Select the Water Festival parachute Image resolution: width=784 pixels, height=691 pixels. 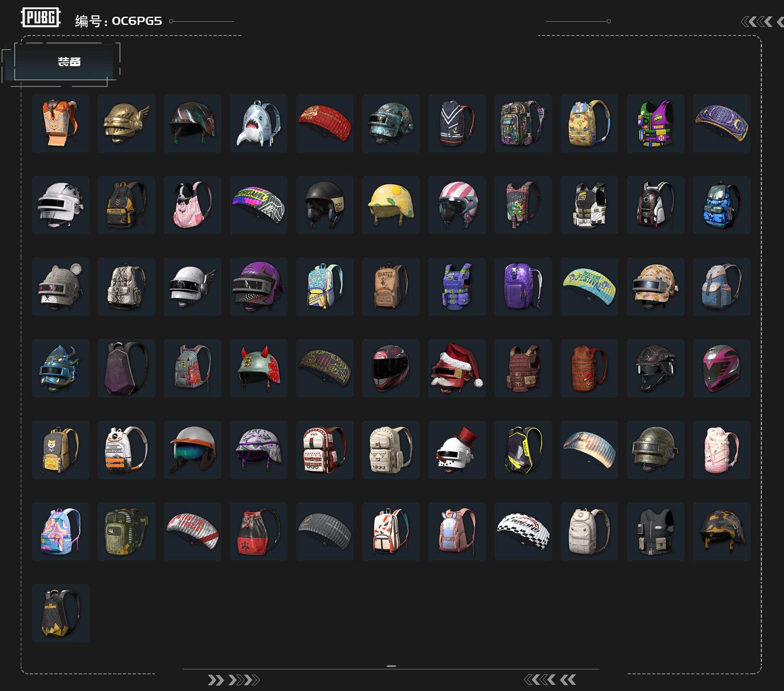[x=589, y=287]
